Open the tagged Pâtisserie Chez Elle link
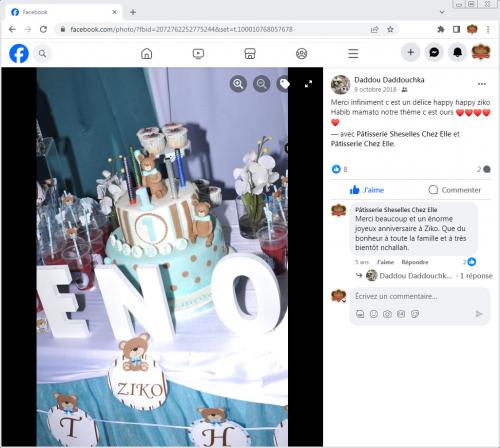The image size is (500, 448). [362, 144]
